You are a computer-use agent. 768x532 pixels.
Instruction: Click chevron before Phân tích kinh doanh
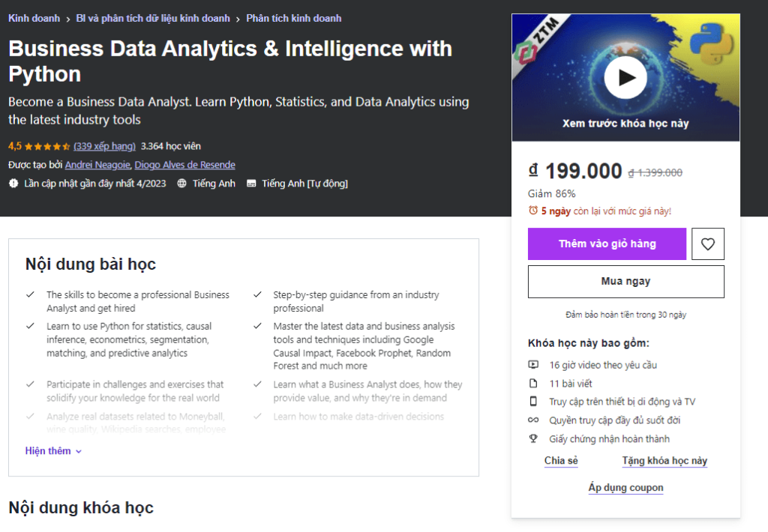point(238,19)
